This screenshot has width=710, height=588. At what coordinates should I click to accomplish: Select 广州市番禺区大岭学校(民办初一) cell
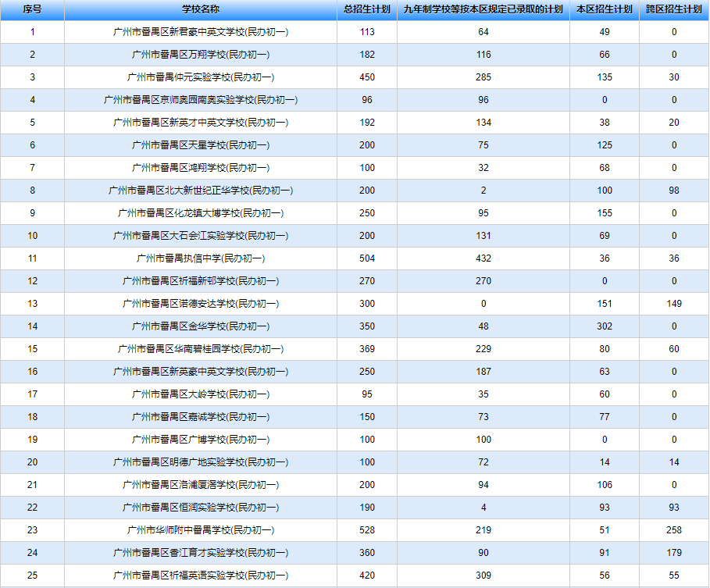pyautogui.click(x=201, y=394)
